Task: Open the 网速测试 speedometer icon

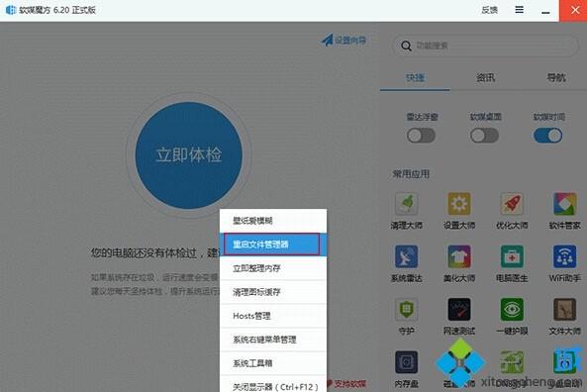Action: point(459,309)
